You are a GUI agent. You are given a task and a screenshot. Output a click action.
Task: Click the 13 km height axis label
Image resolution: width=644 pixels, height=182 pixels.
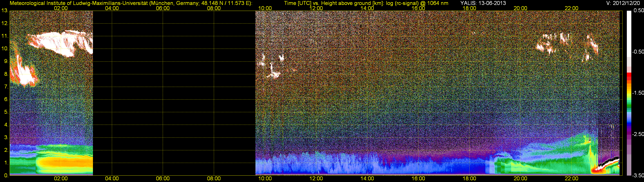[5, 10]
